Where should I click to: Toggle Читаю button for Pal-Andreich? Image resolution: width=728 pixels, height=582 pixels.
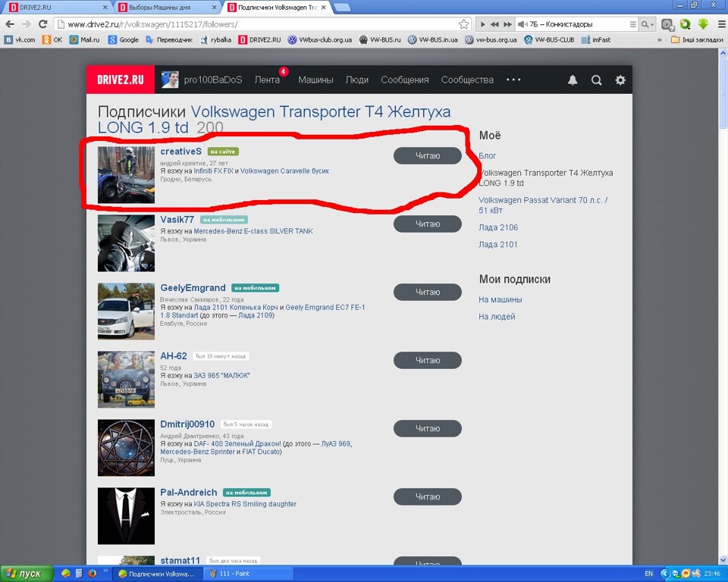pos(428,496)
